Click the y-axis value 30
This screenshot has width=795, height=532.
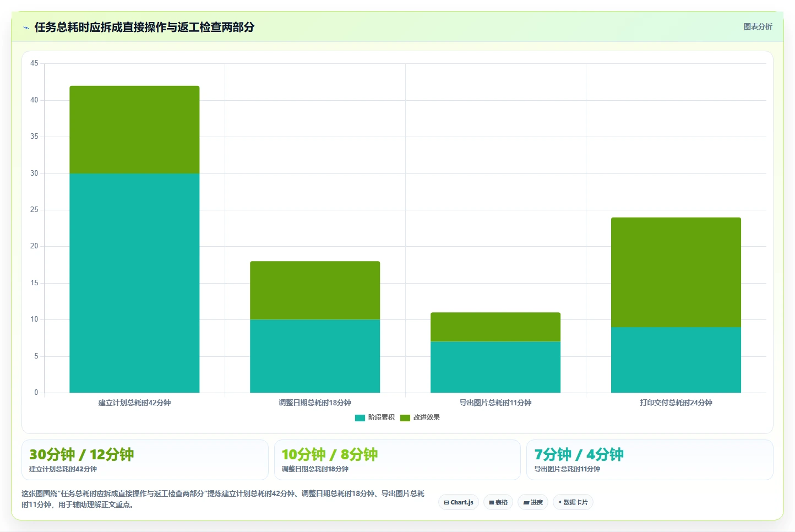(34, 173)
